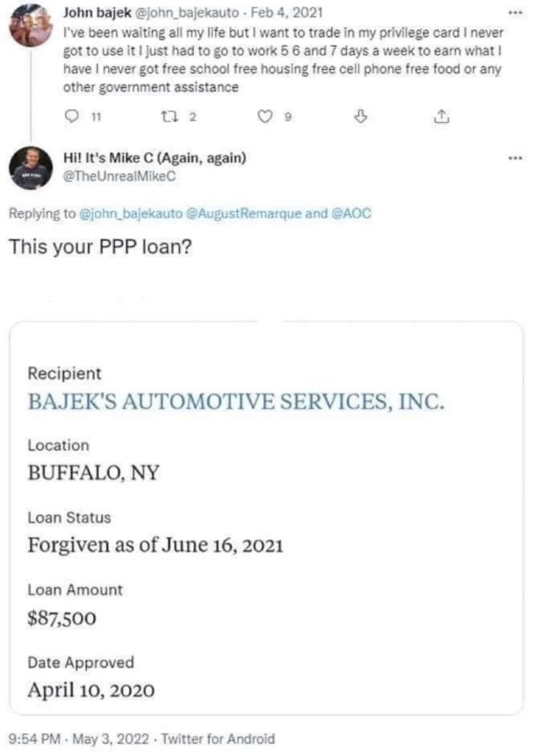This screenshot has width=535, height=756.
Task: Open John bajek's profile picture
Action: tap(30, 25)
